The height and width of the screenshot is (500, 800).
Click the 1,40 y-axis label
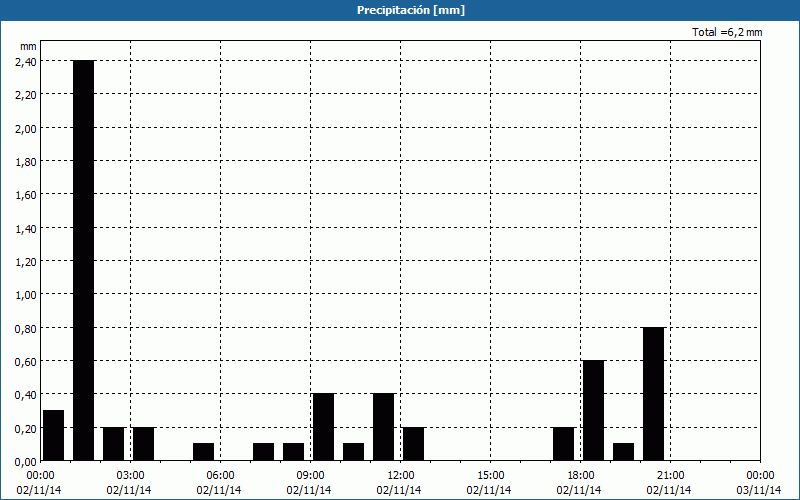pyautogui.click(x=26, y=228)
